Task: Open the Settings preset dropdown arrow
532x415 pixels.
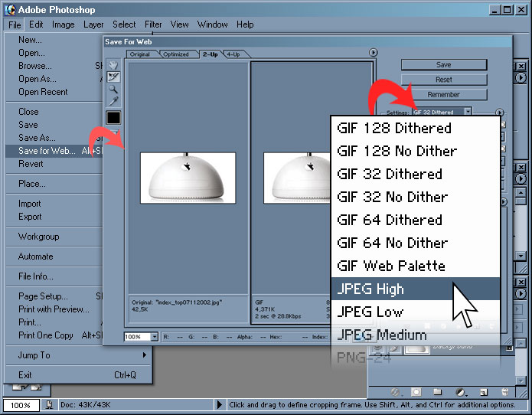Action: click(468, 111)
